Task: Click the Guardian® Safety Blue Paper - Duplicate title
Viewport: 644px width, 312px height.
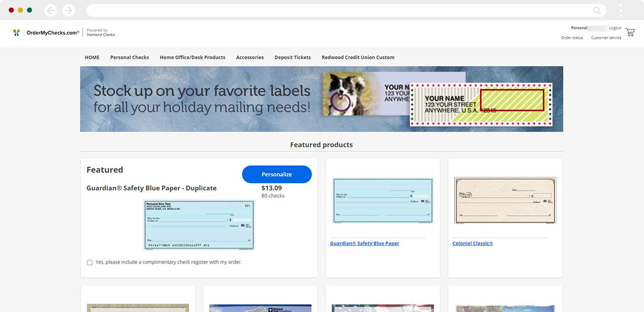Action: (x=151, y=188)
